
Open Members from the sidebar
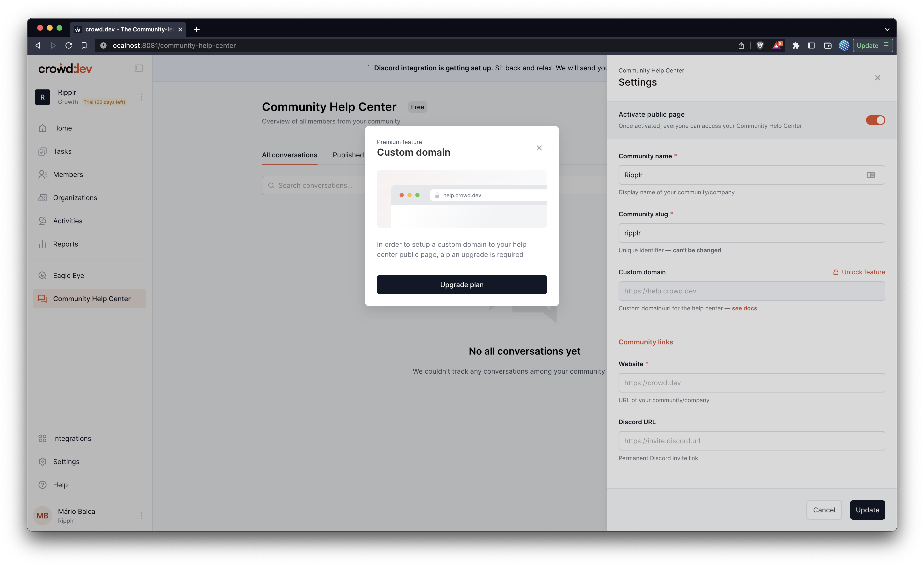(68, 174)
